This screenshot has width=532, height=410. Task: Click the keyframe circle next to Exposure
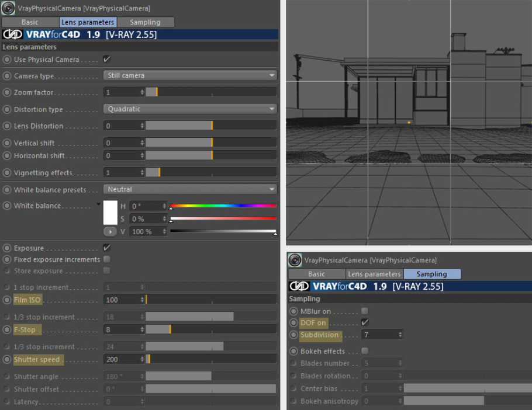[7, 248]
